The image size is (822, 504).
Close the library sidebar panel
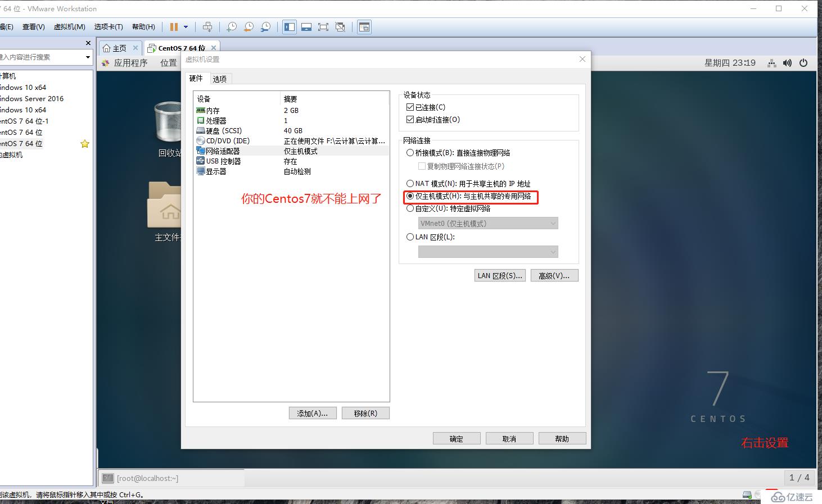tap(88, 43)
